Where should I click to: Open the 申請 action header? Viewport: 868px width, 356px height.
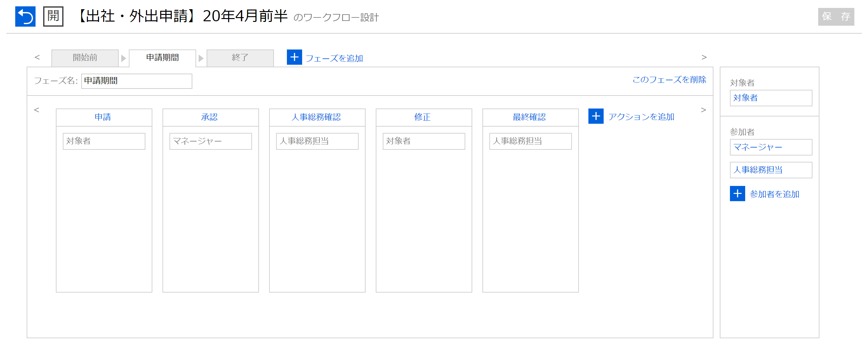(x=104, y=117)
